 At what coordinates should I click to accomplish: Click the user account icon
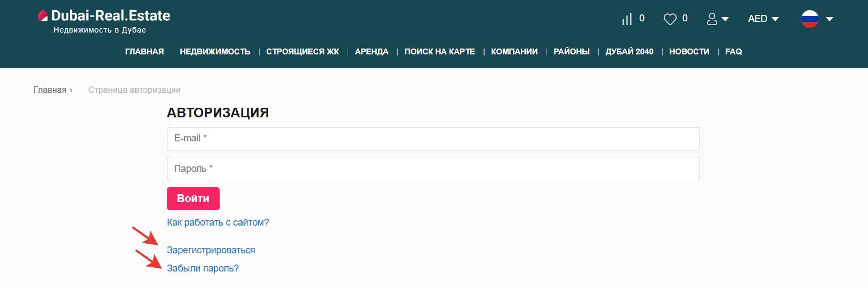coord(712,19)
